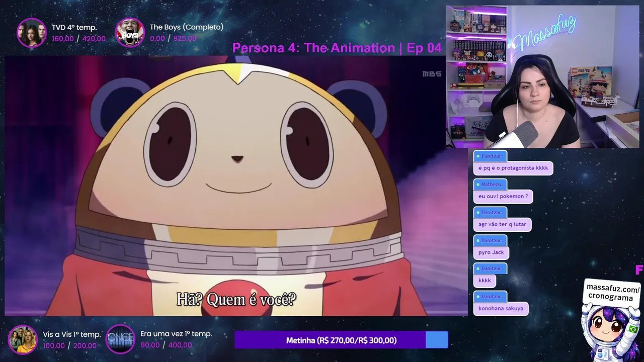Click the Metinha donation progress bar
Viewport: 644px width, 362px height.
pos(341,340)
